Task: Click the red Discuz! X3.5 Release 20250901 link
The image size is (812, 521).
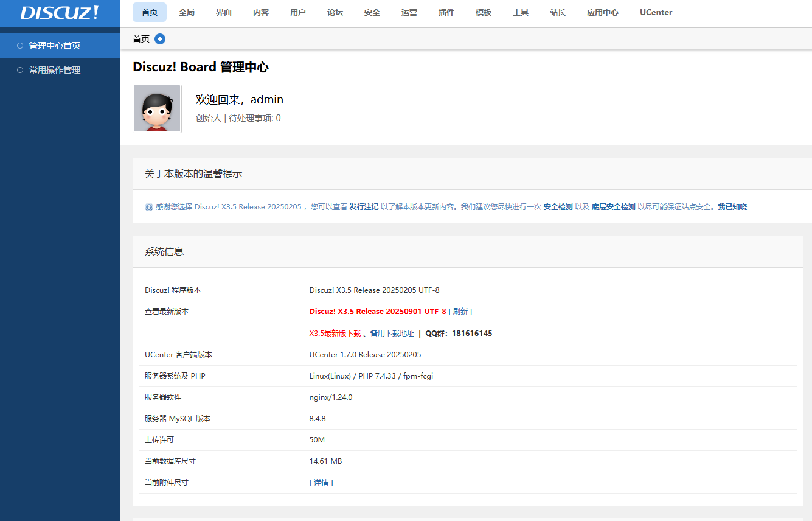Action: [x=378, y=312]
